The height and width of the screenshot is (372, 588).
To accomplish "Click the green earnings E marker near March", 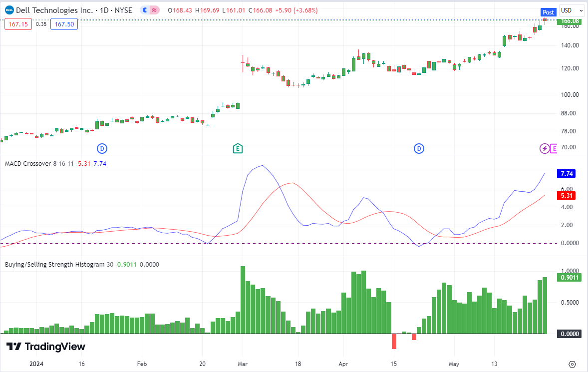I will tap(238, 148).
